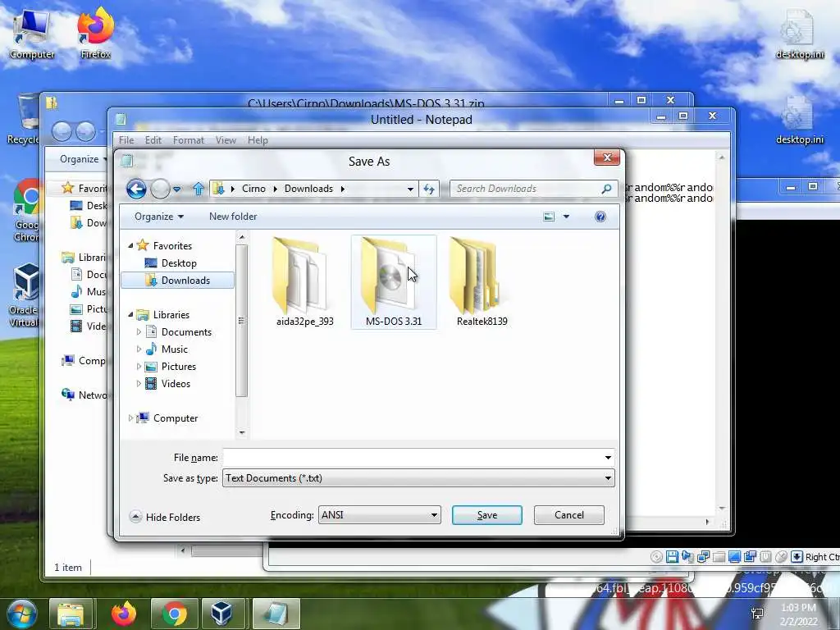Click the search magnifier icon

pos(606,189)
